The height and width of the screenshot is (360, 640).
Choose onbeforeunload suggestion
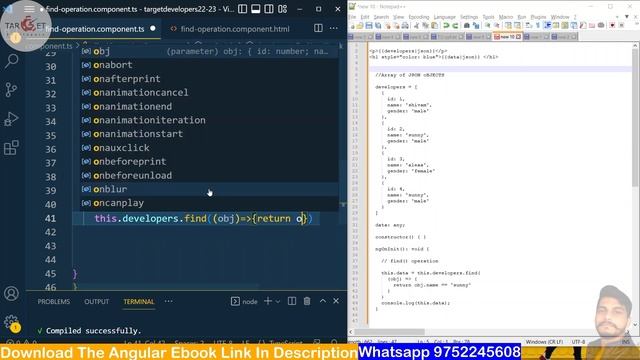pos(209,176)
